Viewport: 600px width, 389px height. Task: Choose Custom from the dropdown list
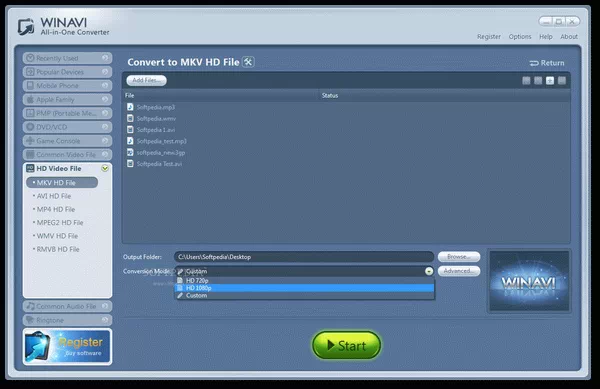click(305, 295)
